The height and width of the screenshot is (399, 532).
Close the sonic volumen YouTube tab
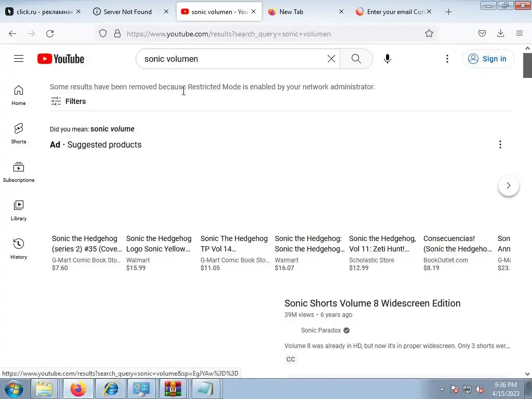pyautogui.click(x=254, y=11)
